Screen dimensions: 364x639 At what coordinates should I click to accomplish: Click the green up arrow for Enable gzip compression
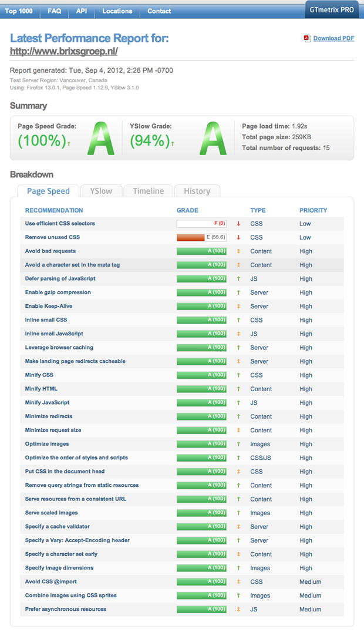point(238,292)
